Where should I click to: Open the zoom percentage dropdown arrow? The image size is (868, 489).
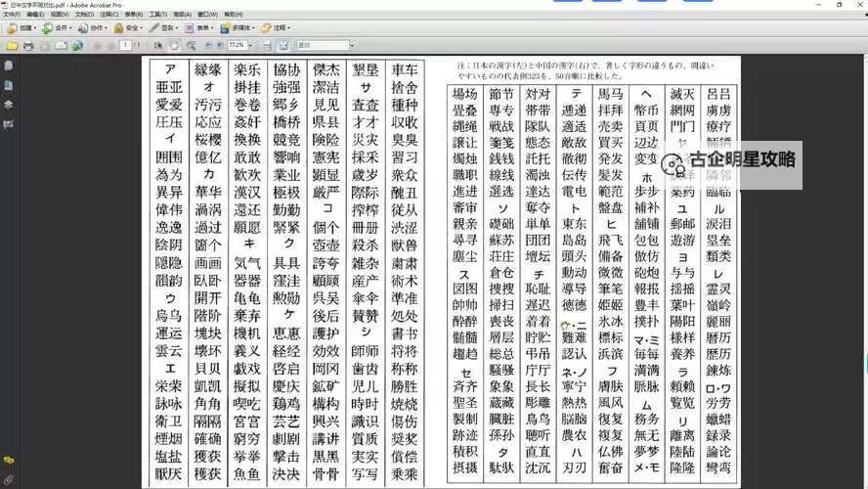[x=250, y=45]
